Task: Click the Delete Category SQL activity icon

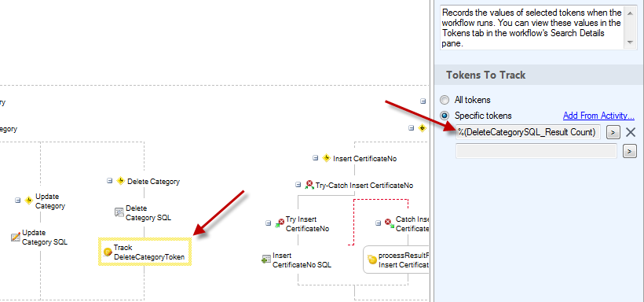Action: [x=119, y=212]
